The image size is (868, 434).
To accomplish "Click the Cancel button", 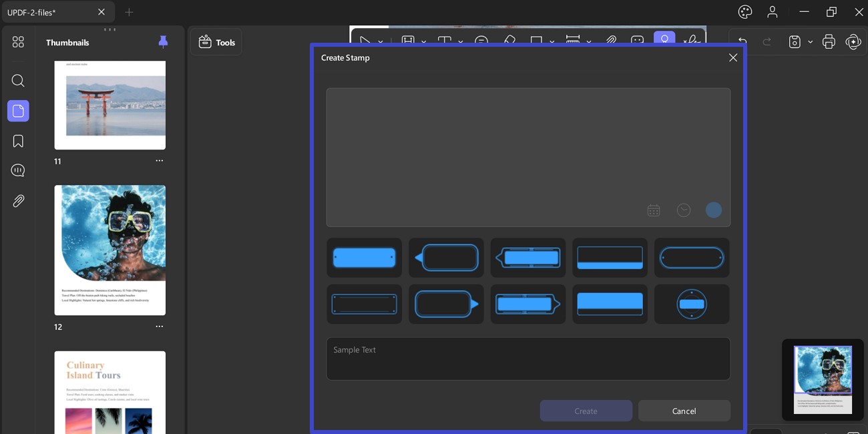I will (x=684, y=411).
